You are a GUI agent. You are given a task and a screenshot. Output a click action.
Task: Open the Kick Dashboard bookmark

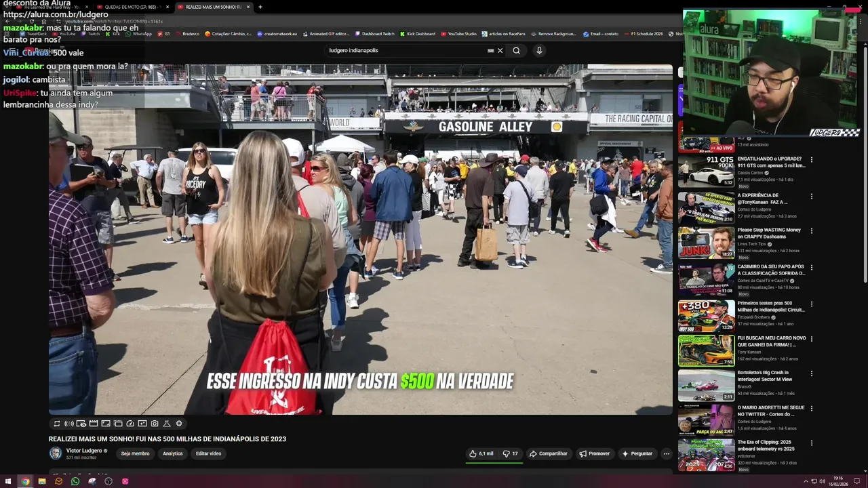pyautogui.click(x=418, y=34)
